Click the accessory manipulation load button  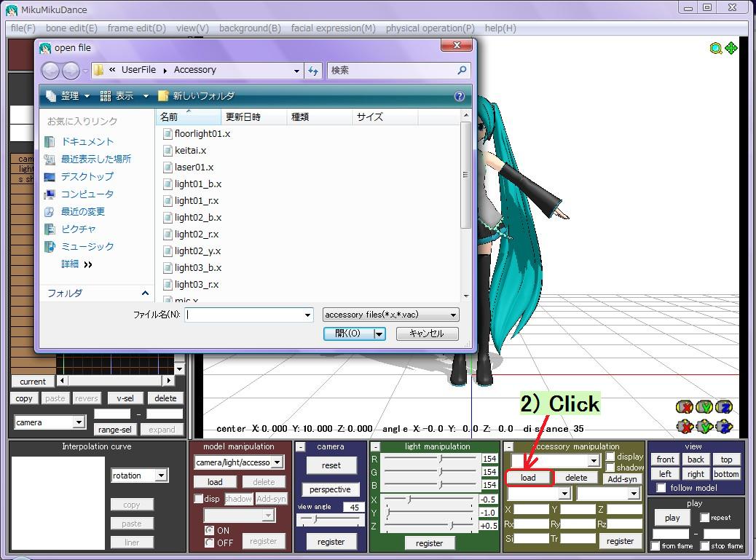point(529,478)
